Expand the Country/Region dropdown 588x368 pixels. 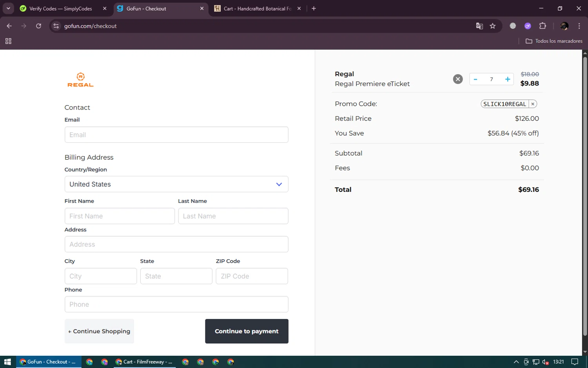click(x=176, y=184)
